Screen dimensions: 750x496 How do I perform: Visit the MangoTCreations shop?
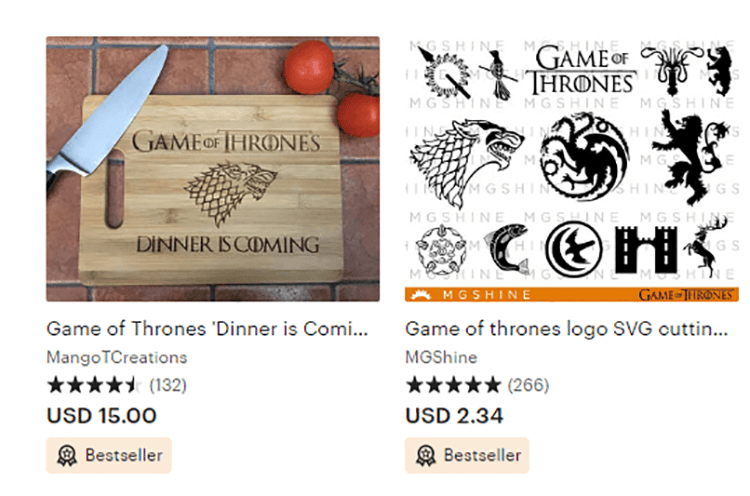tap(117, 357)
